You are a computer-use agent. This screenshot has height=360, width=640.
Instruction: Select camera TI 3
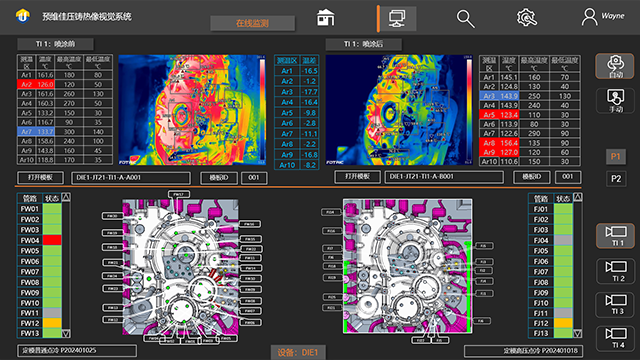616,304
